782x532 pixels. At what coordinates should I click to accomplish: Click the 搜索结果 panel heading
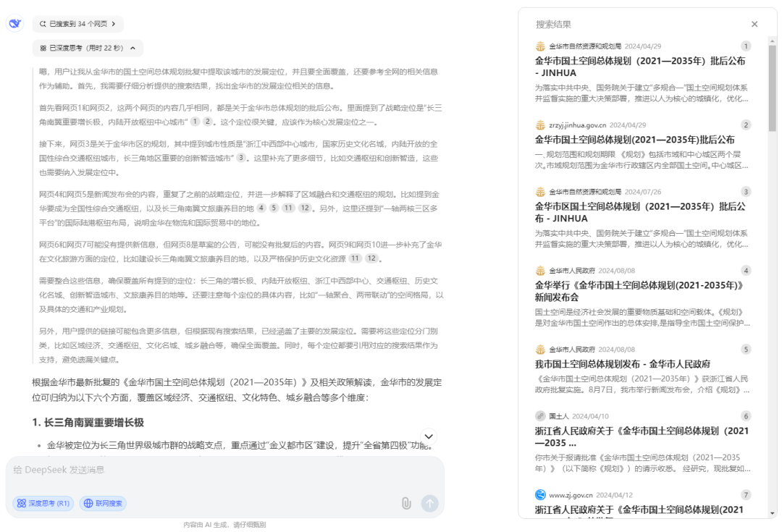(x=553, y=24)
